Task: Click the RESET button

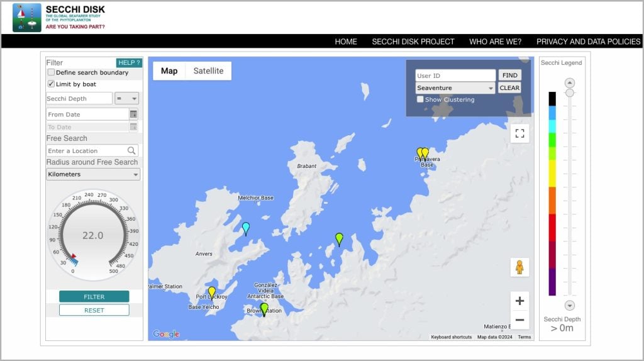Action: click(94, 310)
